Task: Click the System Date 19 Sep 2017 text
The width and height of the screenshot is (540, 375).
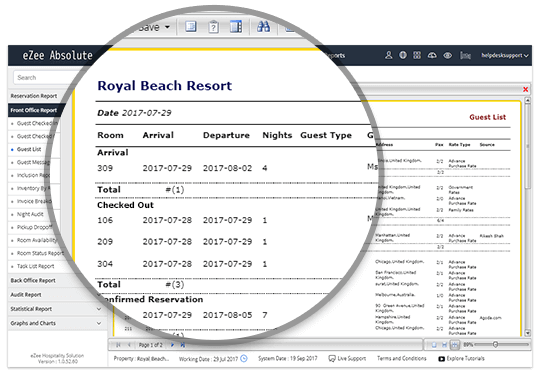Action: [288, 358]
